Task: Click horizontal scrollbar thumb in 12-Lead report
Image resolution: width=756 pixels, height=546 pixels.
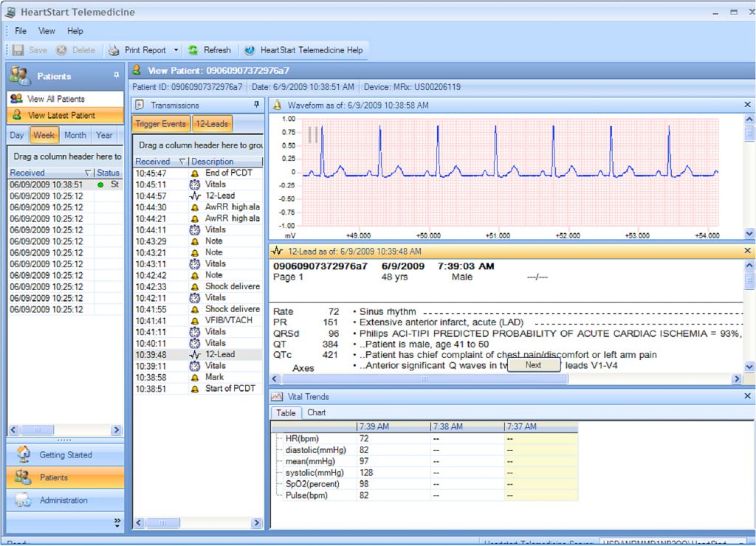Action: (x=425, y=379)
